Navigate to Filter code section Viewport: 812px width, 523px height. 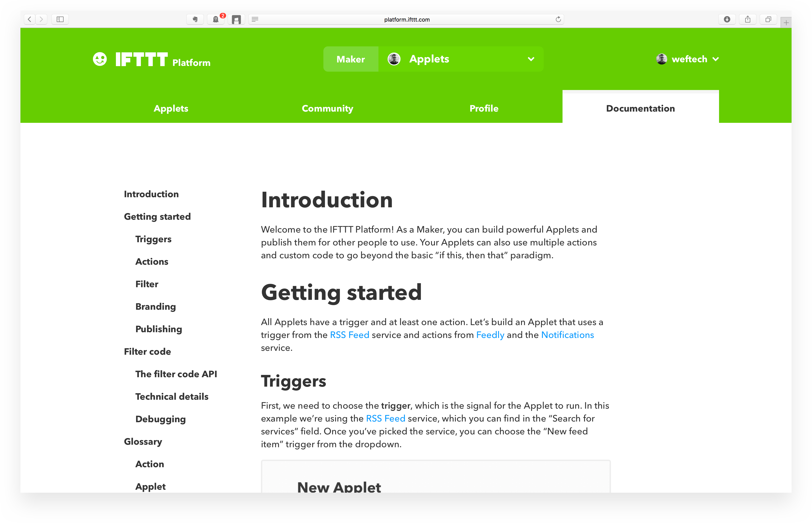pos(147,351)
